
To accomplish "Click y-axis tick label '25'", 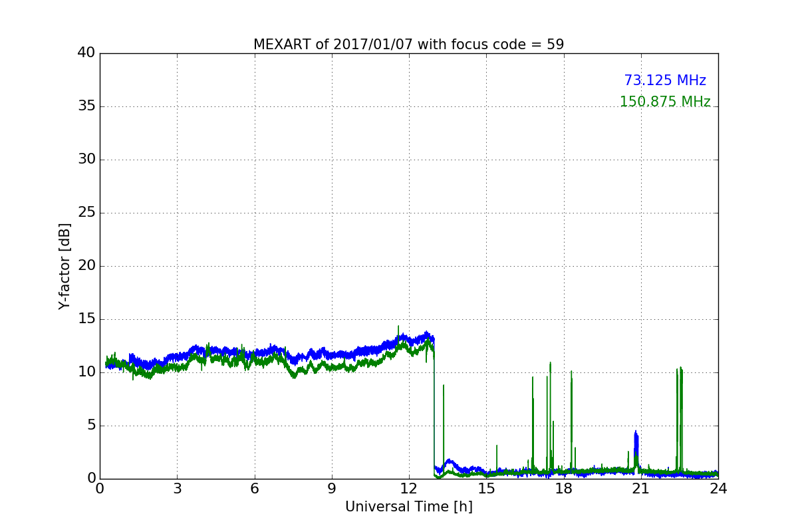I will tap(86, 213).
